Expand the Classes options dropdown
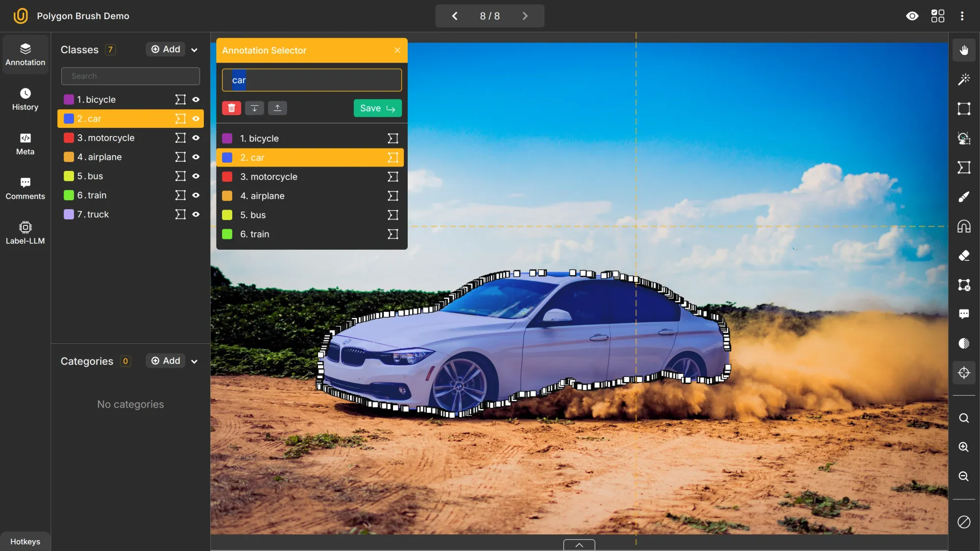This screenshot has width=980, height=551. (x=195, y=49)
